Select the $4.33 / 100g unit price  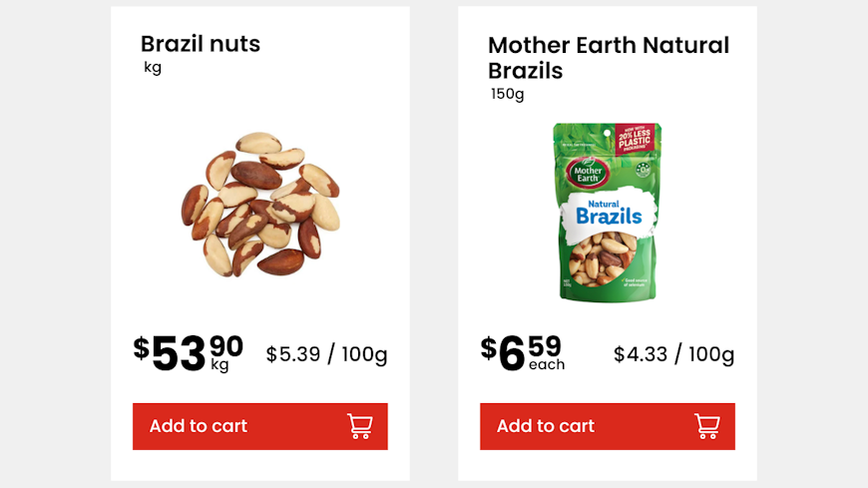[673, 354]
